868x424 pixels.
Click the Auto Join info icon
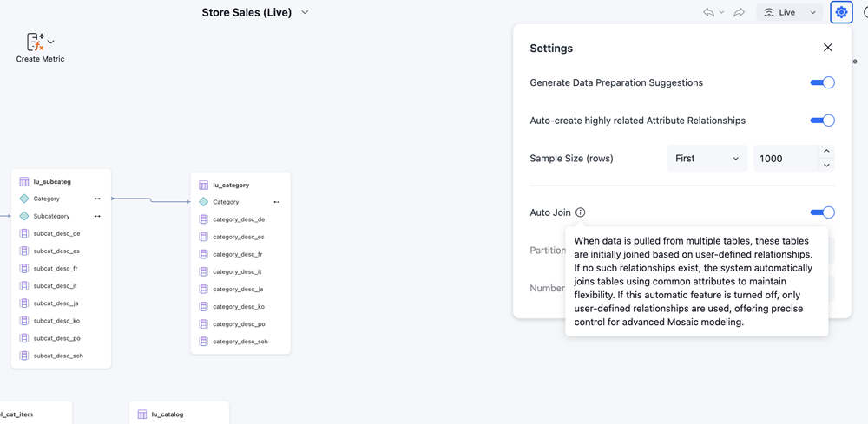point(581,212)
